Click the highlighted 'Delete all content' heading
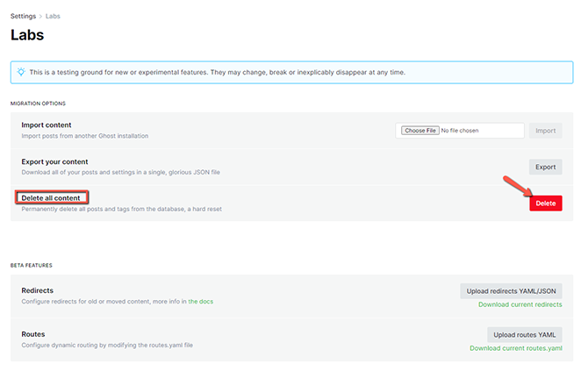Screen dimensions: 588x378 coord(51,198)
